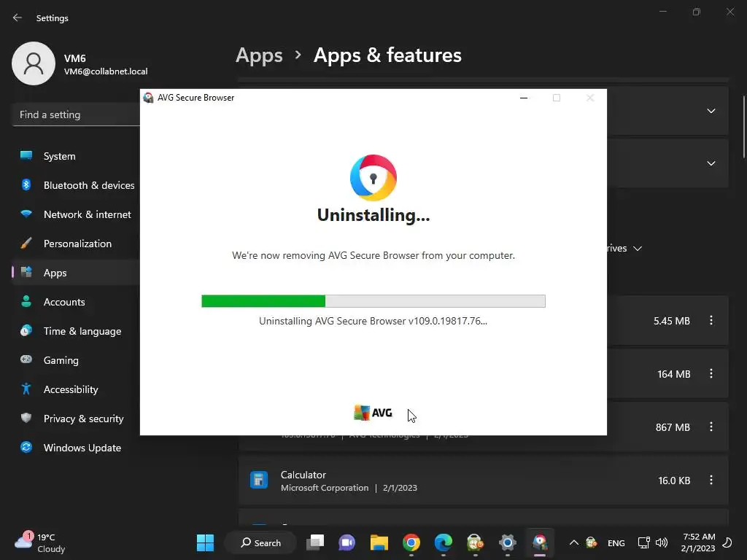Screen dimensions: 747x560
Task: Open the Chat app from taskbar
Action: pos(347,542)
